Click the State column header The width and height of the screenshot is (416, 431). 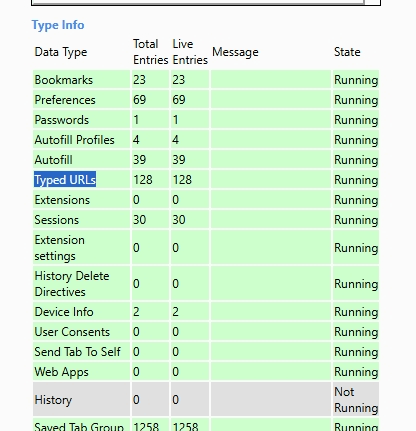[347, 52]
